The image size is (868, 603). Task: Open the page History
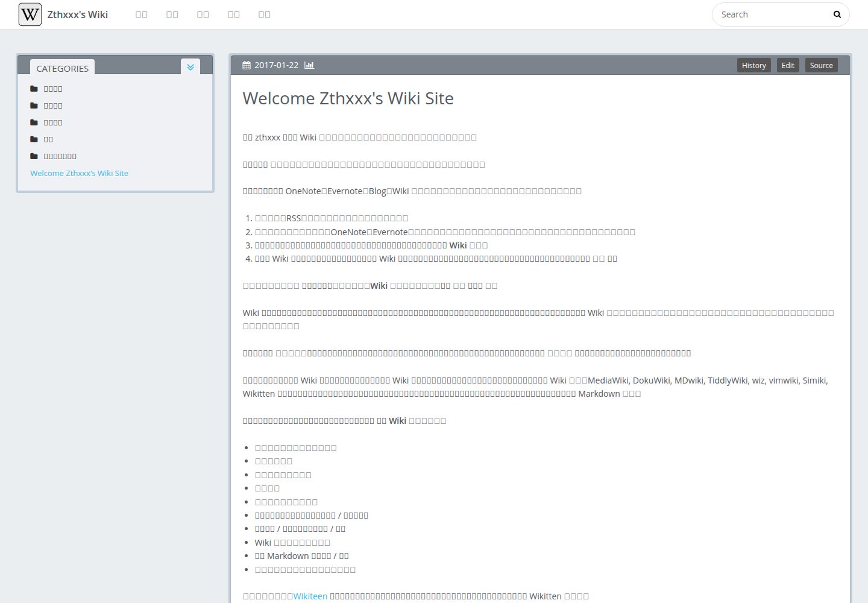tap(753, 65)
